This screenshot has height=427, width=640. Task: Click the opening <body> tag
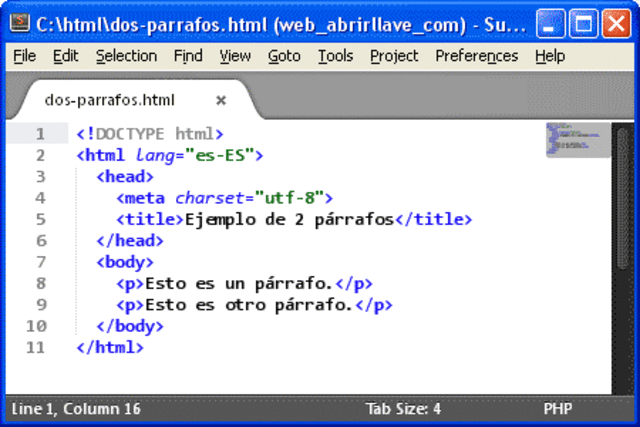pyautogui.click(x=125, y=262)
